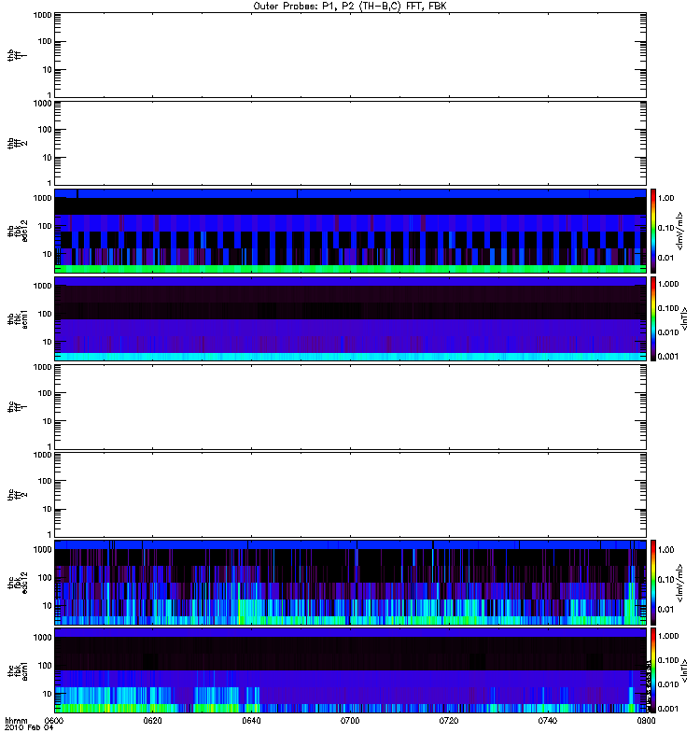Click the thb fbk edc12 color bar

click(x=652, y=231)
